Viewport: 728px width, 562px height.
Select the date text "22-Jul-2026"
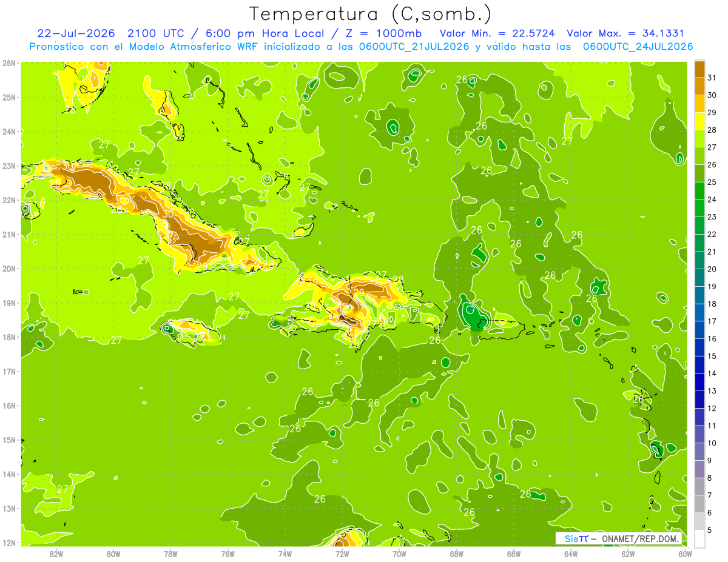[x=77, y=33]
